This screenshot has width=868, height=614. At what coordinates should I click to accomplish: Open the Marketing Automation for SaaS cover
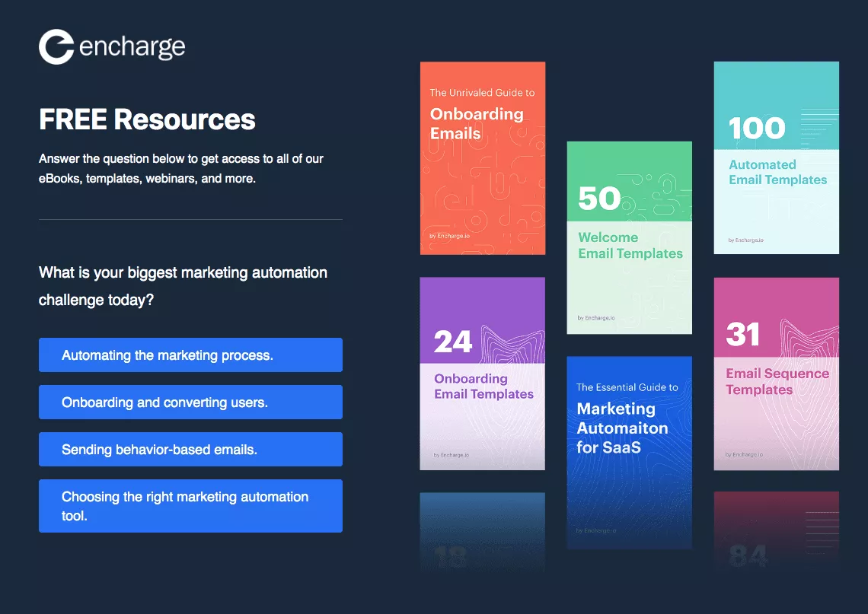pos(630,453)
